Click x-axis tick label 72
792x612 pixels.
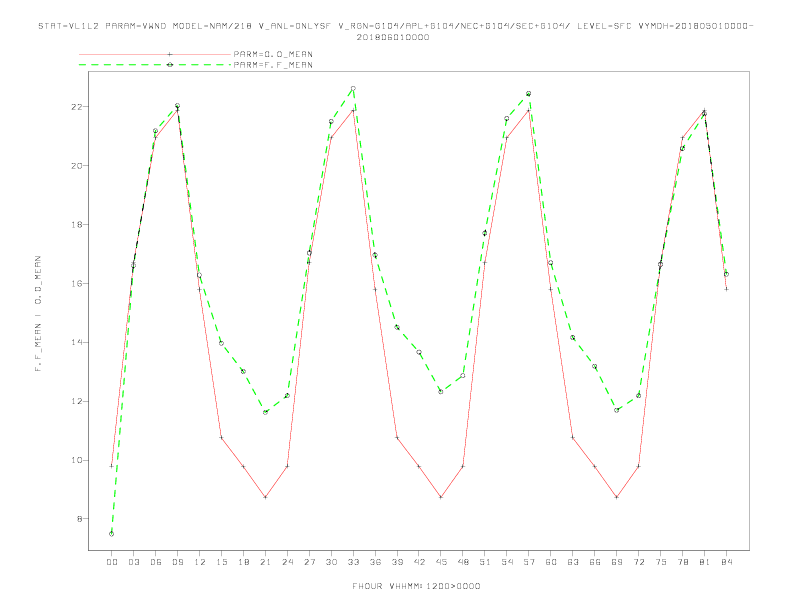coord(639,562)
